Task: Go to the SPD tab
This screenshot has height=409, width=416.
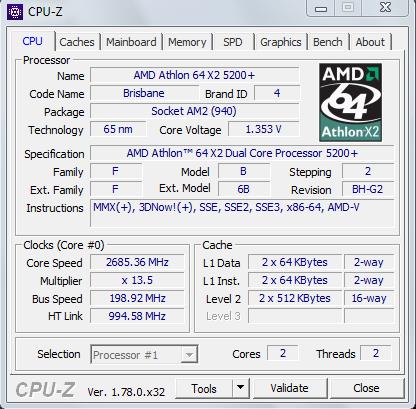Action: [x=233, y=42]
